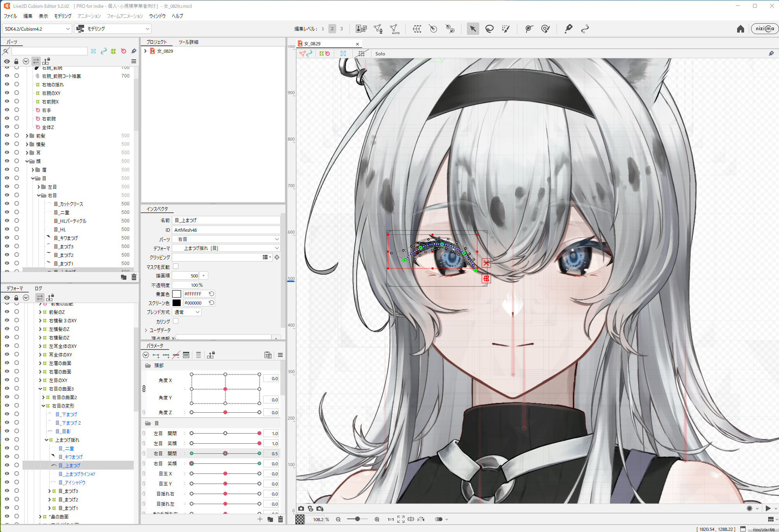779x532 pixels.
Task: Click the white 乗算色 color swatch
Action: point(176,294)
